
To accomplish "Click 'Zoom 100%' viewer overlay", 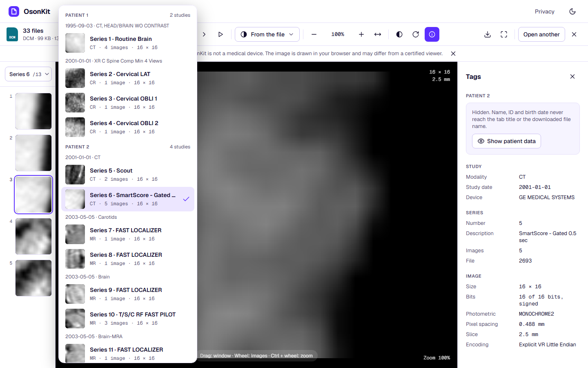I will 437,358.
